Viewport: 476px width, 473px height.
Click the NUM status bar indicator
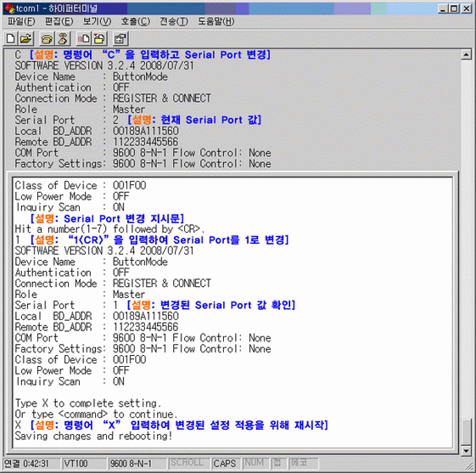pos(255,464)
